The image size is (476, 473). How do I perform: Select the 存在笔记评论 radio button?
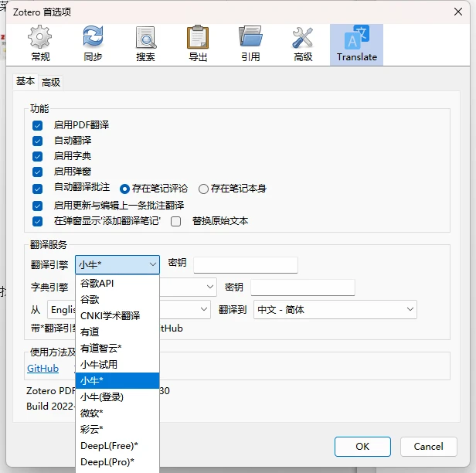pos(124,189)
